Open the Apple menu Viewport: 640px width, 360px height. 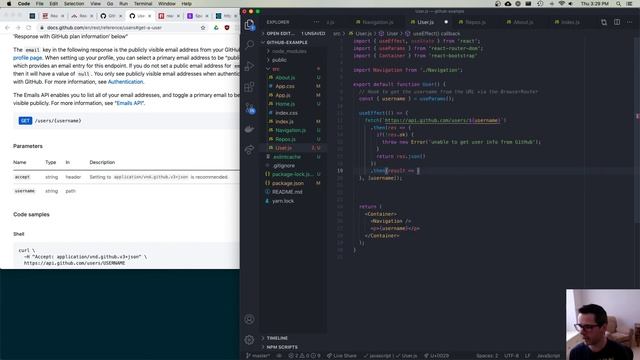click(x=9, y=4)
